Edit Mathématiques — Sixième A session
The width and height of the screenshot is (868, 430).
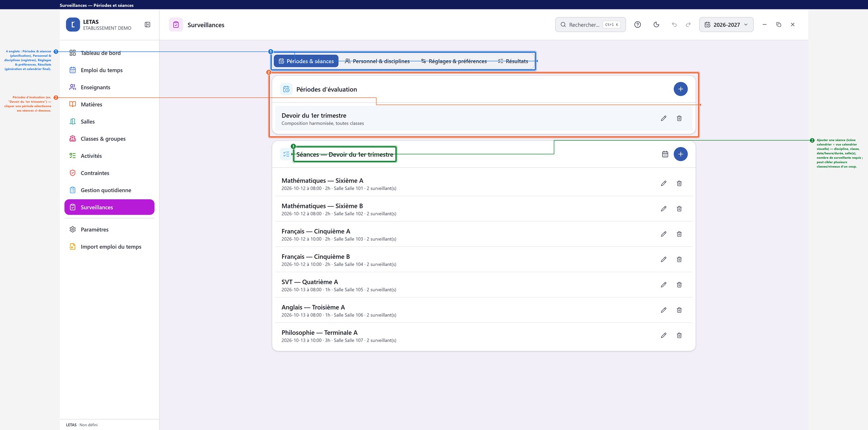pyautogui.click(x=664, y=183)
